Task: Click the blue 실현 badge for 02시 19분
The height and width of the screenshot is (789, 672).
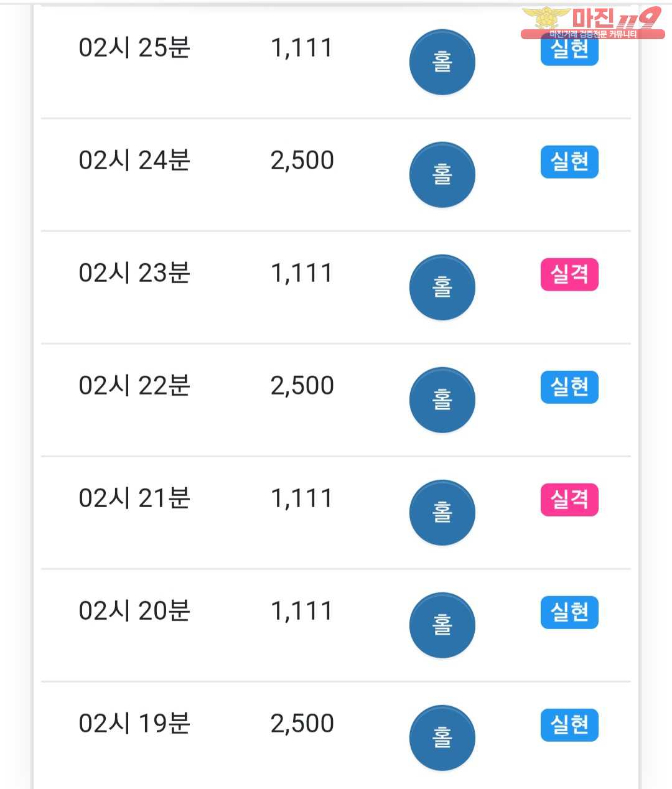Action: point(569,725)
